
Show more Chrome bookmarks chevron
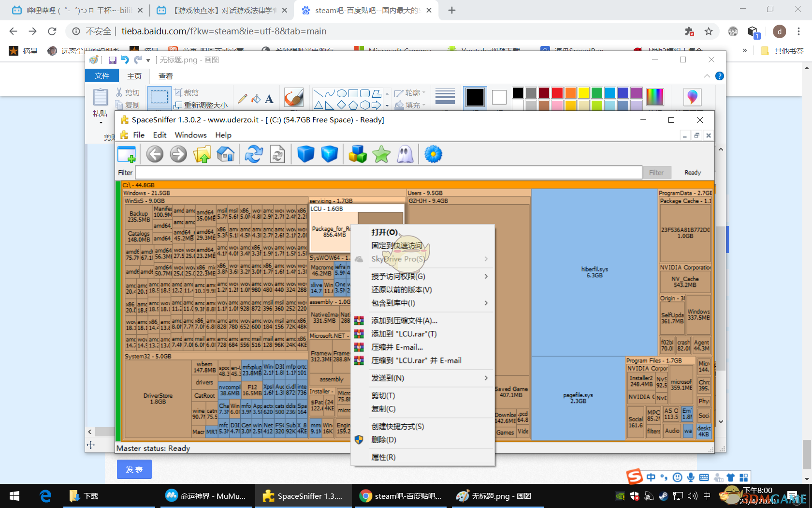pyautogui.click(x=745, y=50)
